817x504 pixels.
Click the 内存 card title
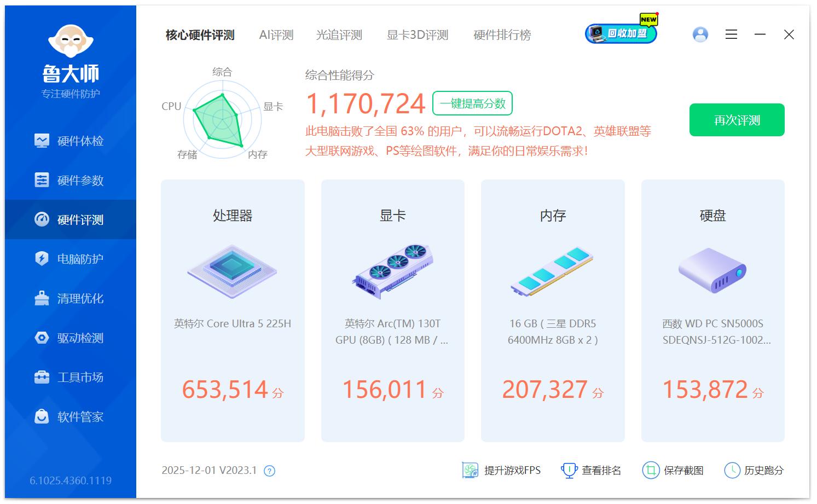point(553,216)
